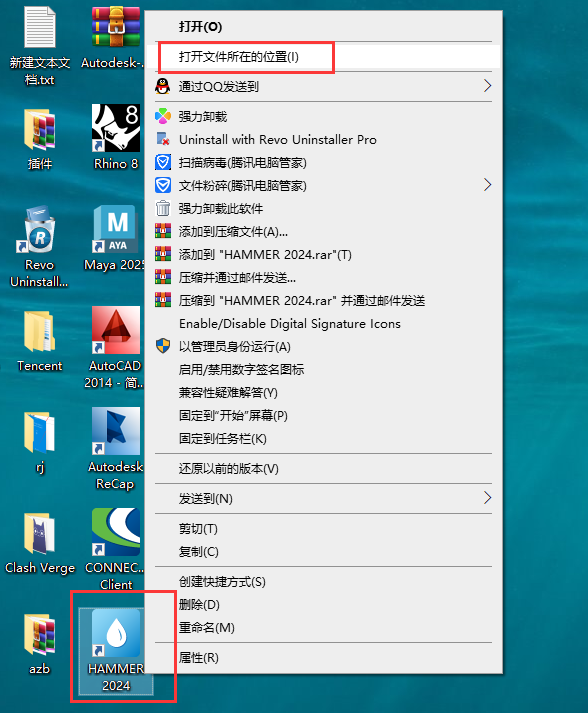Click the colorful 强力卸载 clover icon

[x=163, y=116]
